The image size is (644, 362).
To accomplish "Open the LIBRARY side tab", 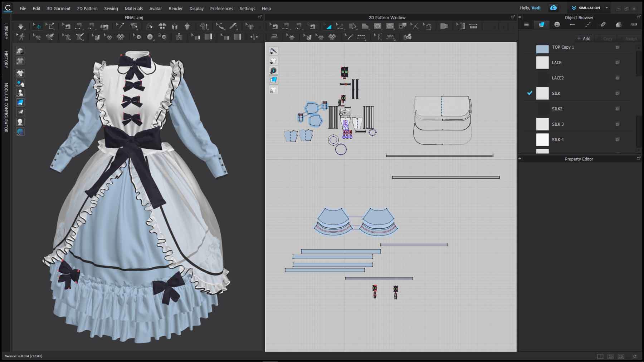I will (x=6, y=31).
